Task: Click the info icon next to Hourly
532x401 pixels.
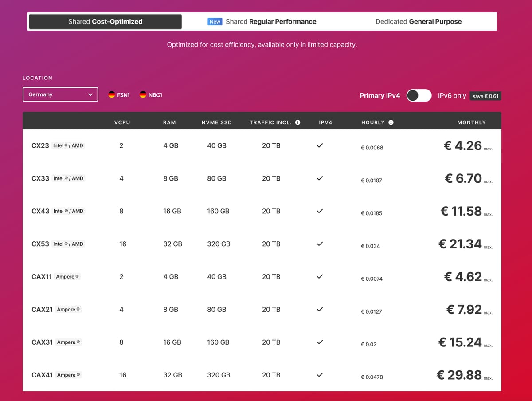Action: point(391,122)
